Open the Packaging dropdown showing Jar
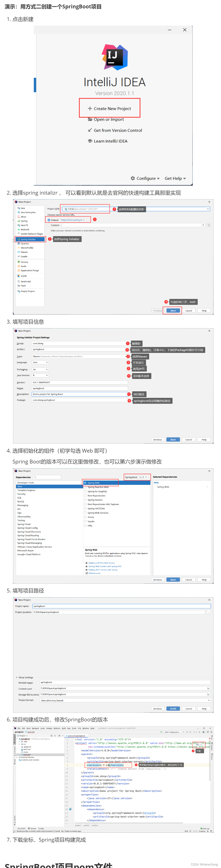This screenshot has width=221, height=868. coord(40,370)
